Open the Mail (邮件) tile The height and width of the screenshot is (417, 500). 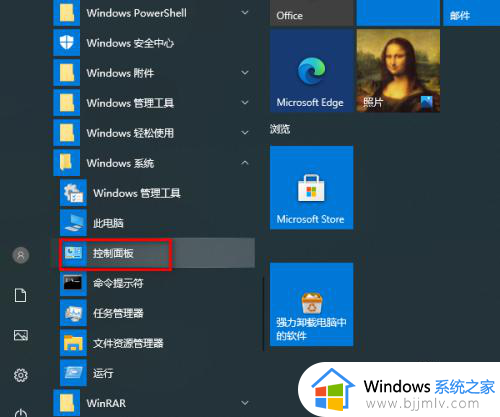point(472,13)
